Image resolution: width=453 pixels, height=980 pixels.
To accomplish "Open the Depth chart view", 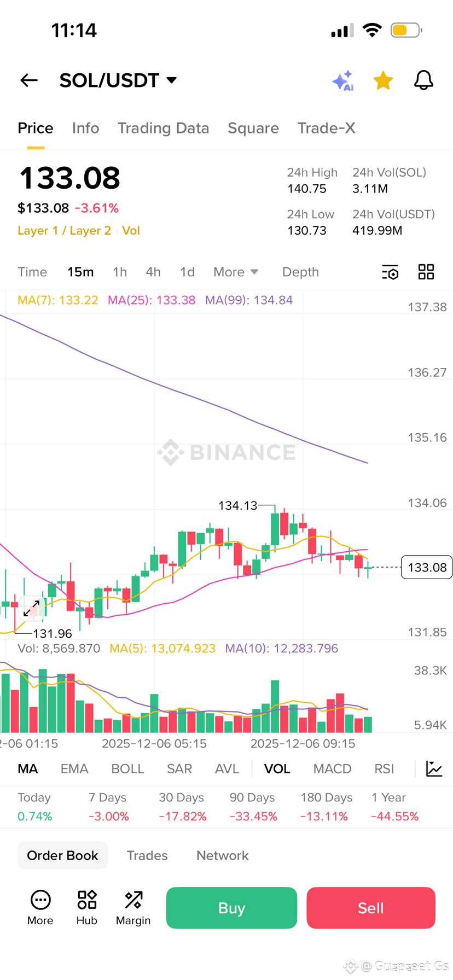I will pyautogui.click(x=300, y=272).
